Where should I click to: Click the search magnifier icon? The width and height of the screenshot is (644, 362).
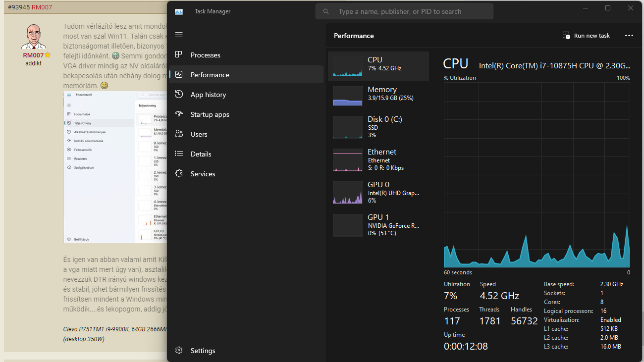coord(326,11)
